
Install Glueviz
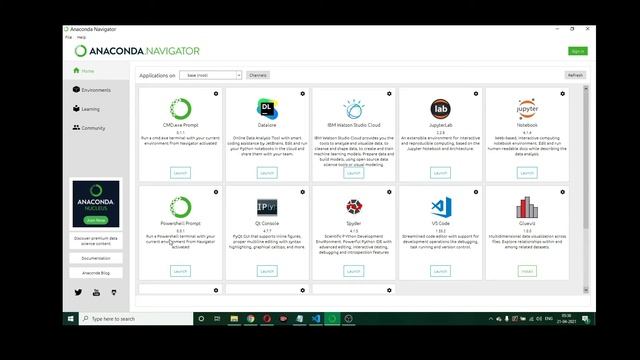[x=527, y=271]
